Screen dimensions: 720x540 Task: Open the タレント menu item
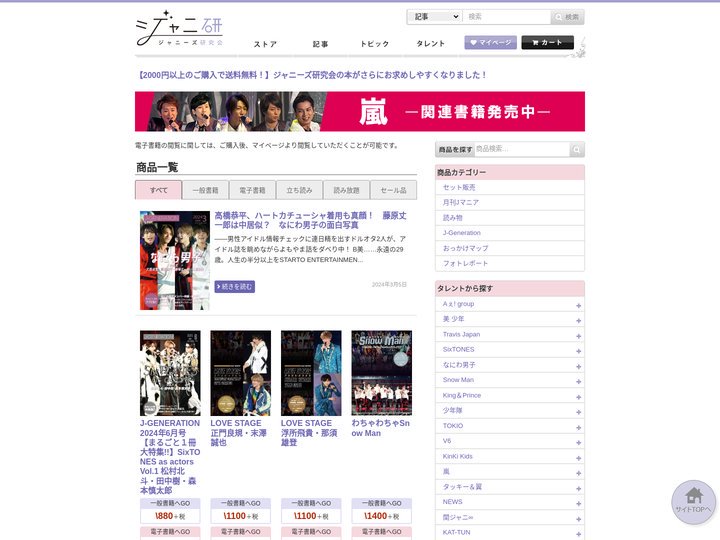tap(430, 44)
